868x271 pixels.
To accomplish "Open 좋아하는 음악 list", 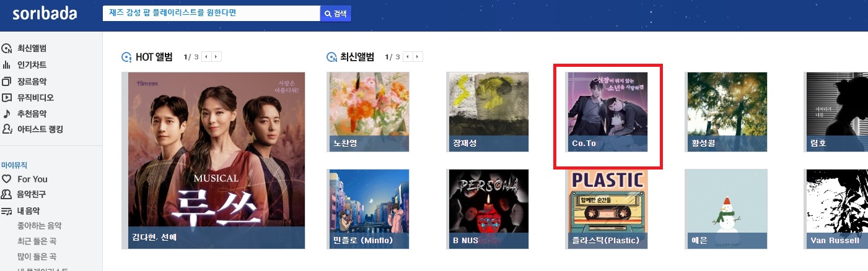I will [x=40, y=226].
